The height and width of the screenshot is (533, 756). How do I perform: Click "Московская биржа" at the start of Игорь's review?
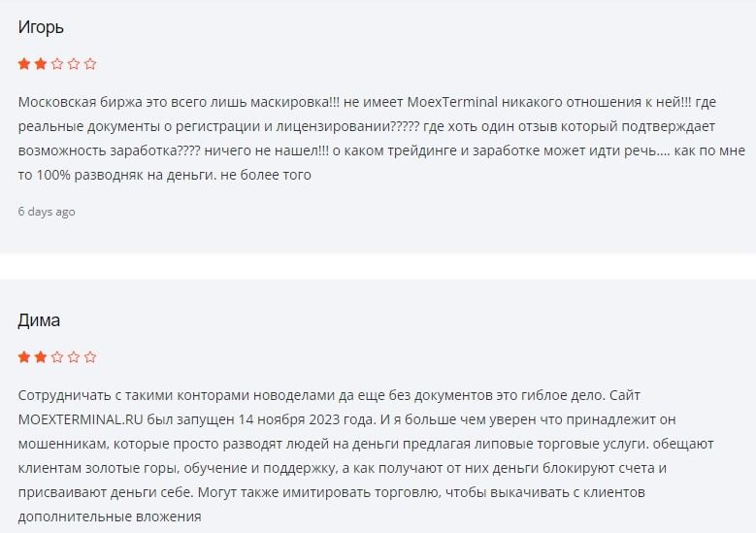point(77,102)
